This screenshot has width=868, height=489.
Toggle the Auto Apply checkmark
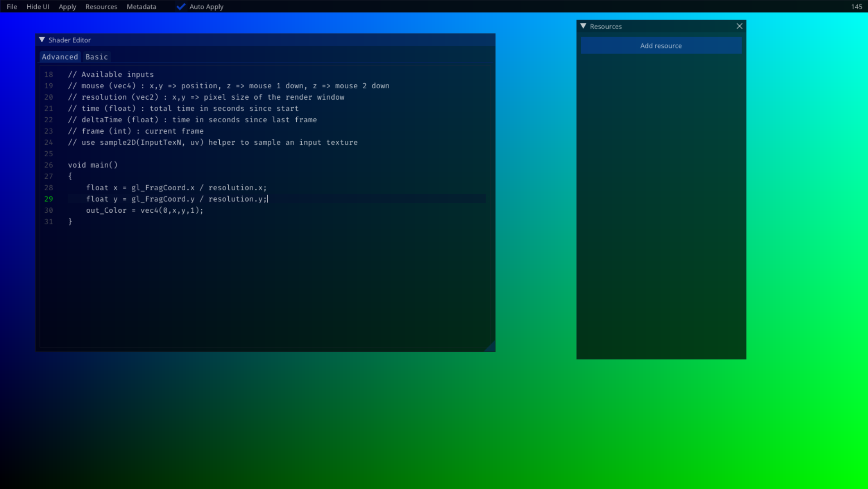pyautogui.click(x=181, y=6)
